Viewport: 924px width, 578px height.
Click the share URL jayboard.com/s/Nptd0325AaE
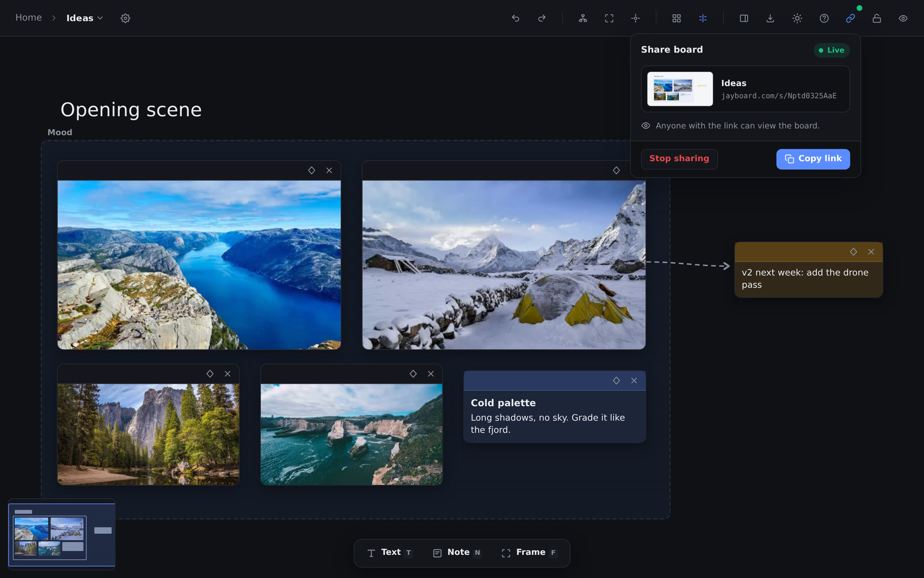779,96
